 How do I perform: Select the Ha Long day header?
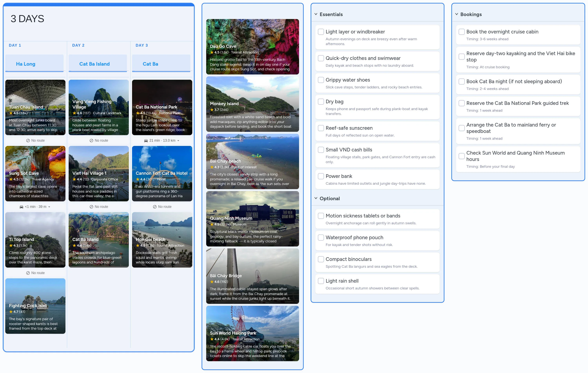click(34, 63)
